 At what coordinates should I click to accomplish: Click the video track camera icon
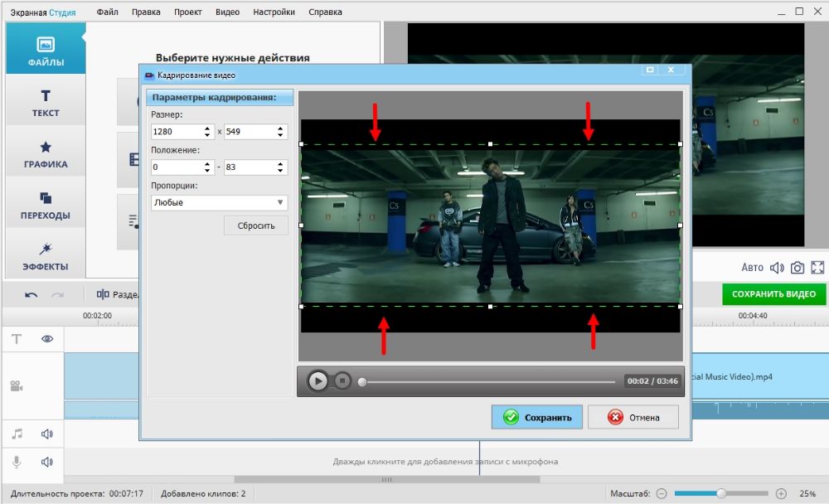pos(17,386)
